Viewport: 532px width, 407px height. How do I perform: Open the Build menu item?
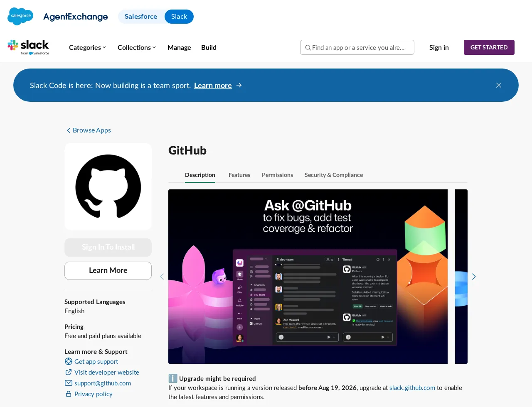209,47
